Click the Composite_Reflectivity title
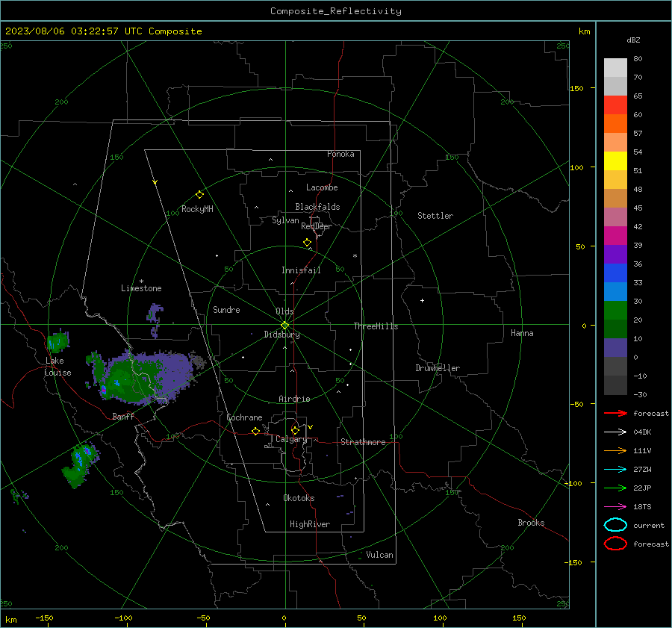 click(x=336, y=11)
